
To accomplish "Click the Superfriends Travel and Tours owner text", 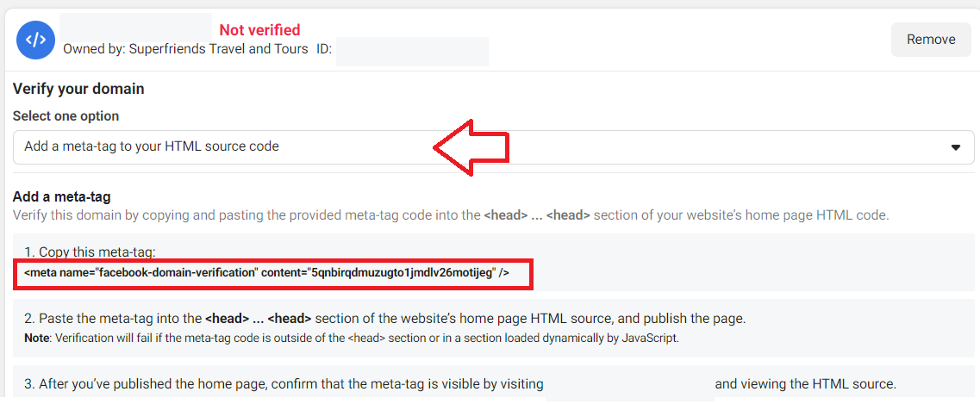I will (218, 49).
